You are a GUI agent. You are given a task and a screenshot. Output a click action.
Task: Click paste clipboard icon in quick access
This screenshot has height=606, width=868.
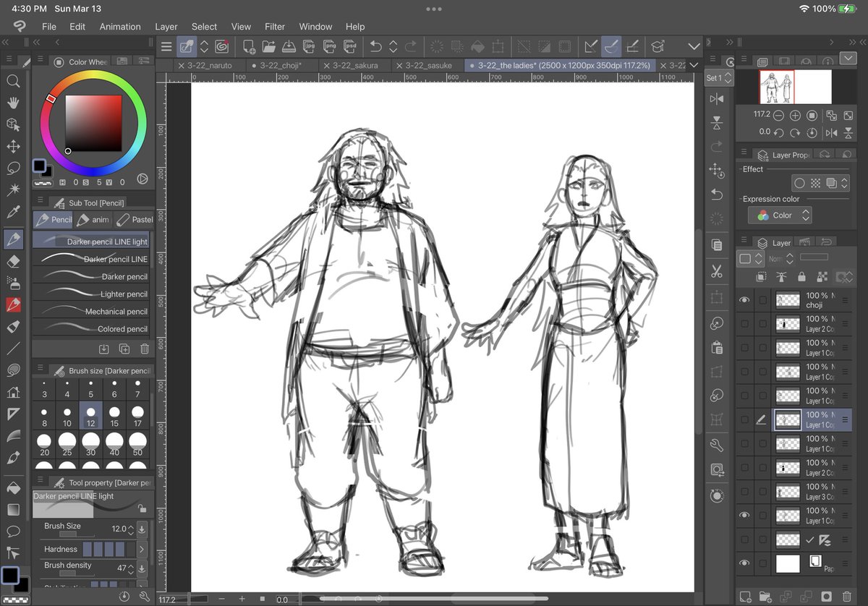click(x=717, y=347)
